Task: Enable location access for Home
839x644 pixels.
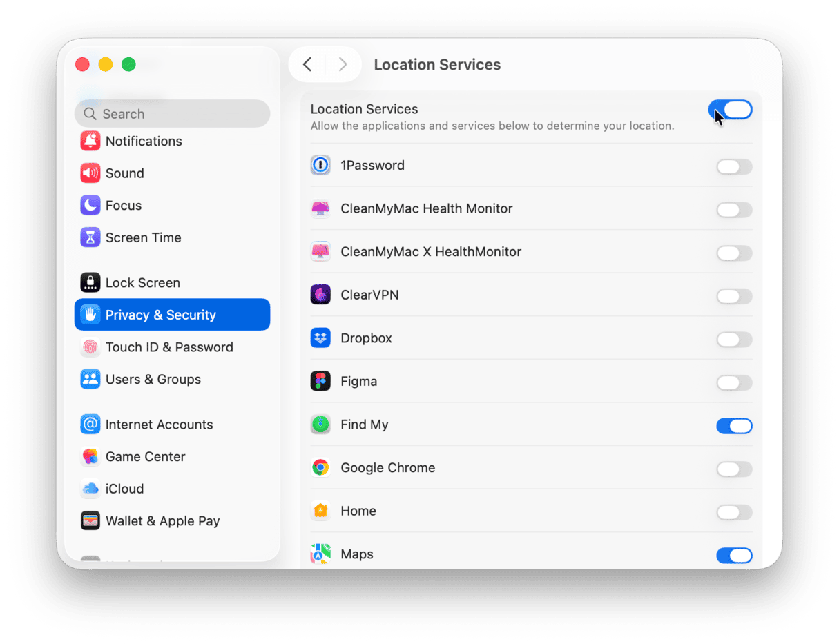Action: (x=734, y=513)
